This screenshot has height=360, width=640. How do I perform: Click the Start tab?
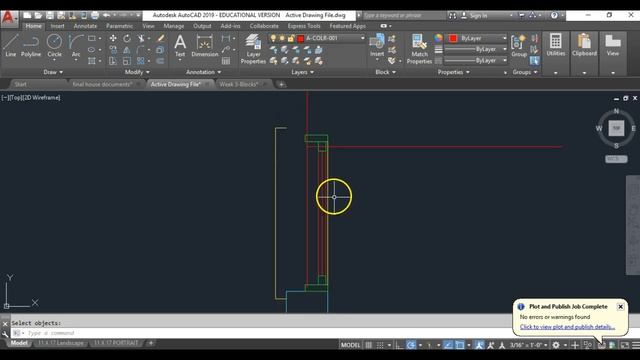point(20,84)
